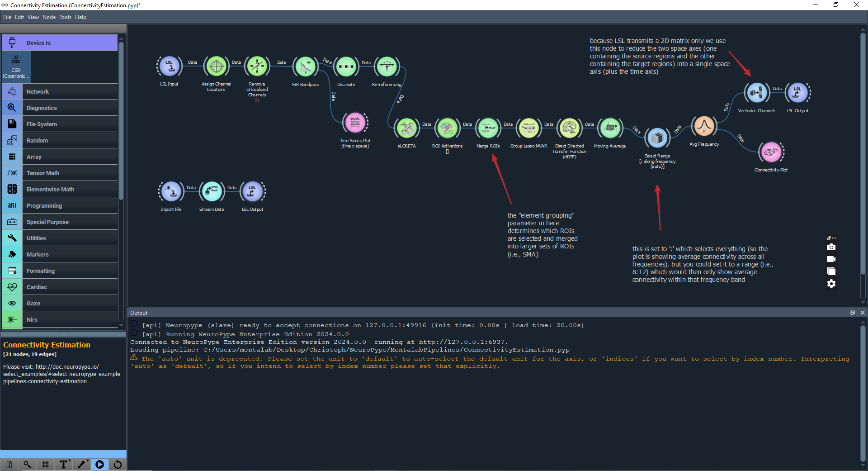This screenshot has width=868, height=471.
Task: Open node search magnifier tool
Action: coord(27,464)
